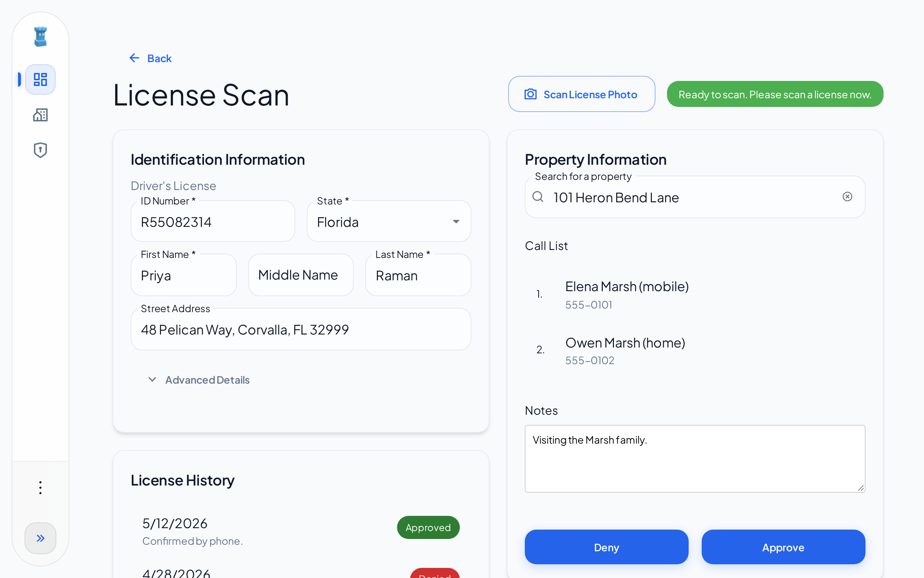Click the Driver's License label
Image resolution: width=924 pixels, height=578 pixels.
pyautogui.click(x=173, y=186)
